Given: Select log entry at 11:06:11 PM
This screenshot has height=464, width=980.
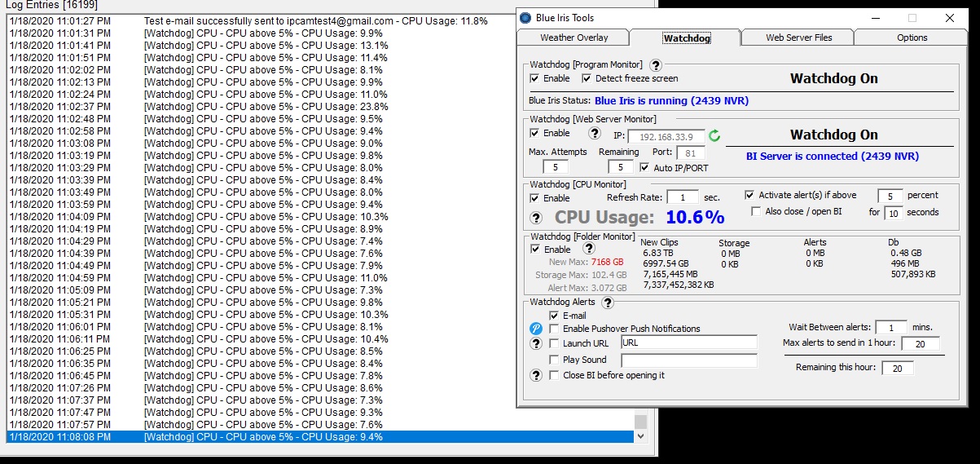Looking at the screenshot, I should pos(319,339).
